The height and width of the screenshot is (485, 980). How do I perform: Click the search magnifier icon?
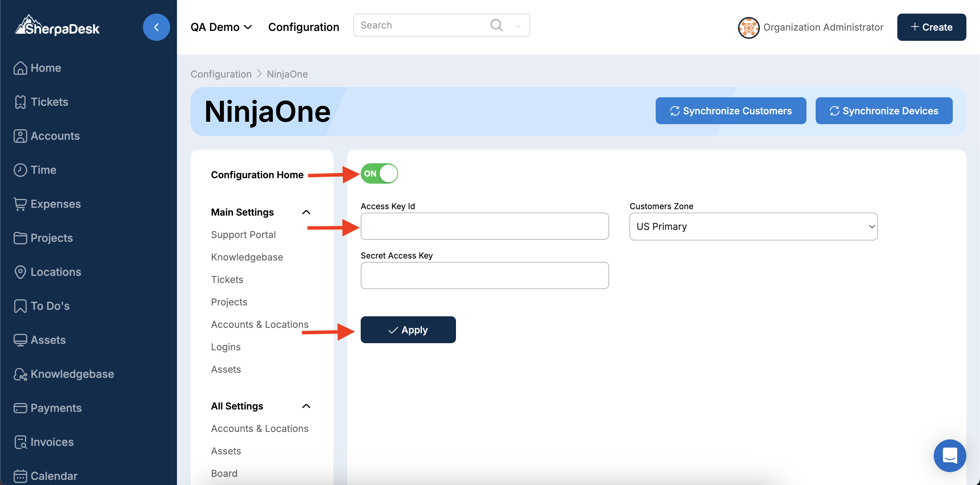tap(496, 25)
